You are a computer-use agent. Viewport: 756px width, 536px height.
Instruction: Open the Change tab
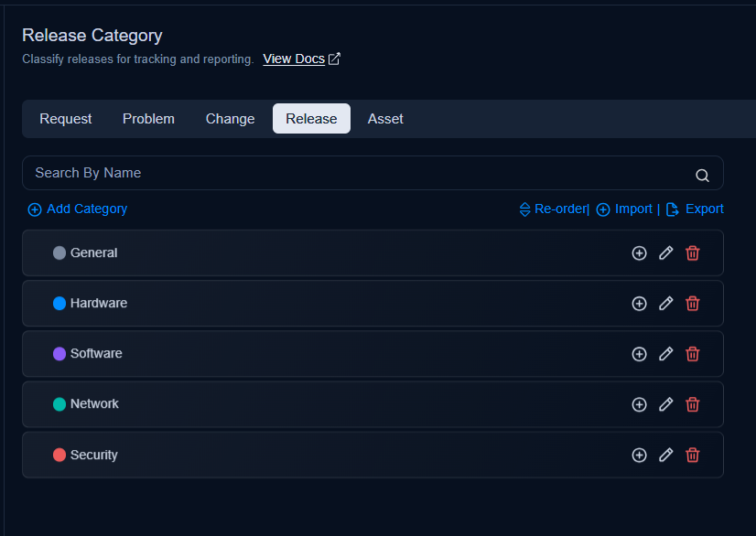[230, 119]
